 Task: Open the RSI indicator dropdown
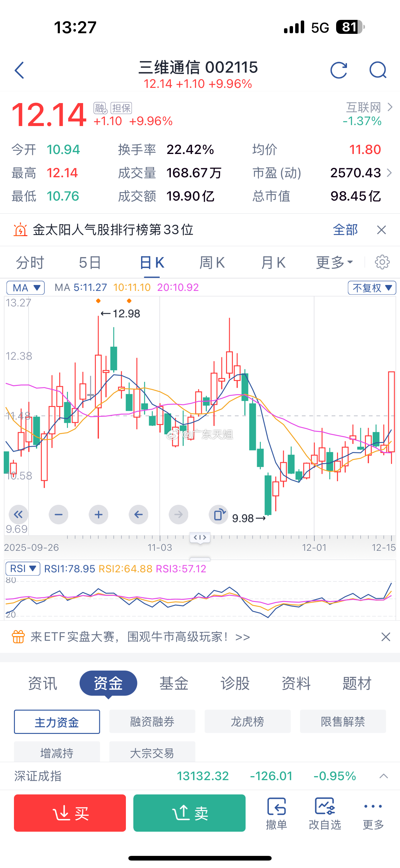tap(23, 569)
